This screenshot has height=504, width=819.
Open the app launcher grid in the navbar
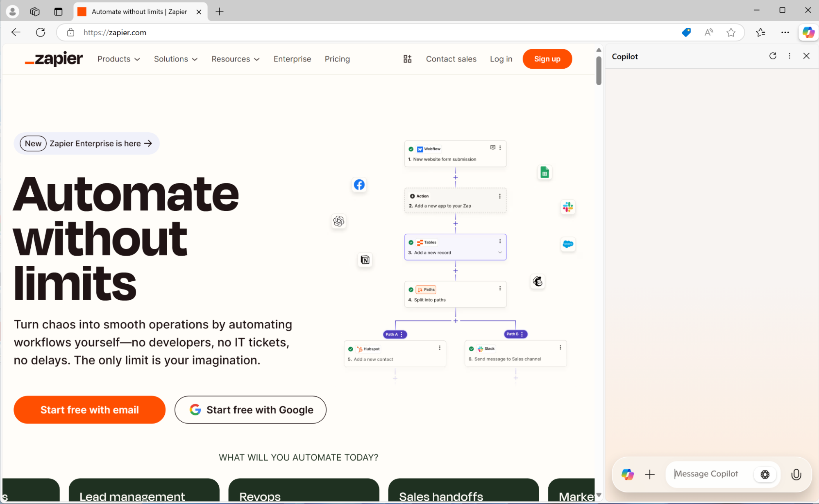407,59
